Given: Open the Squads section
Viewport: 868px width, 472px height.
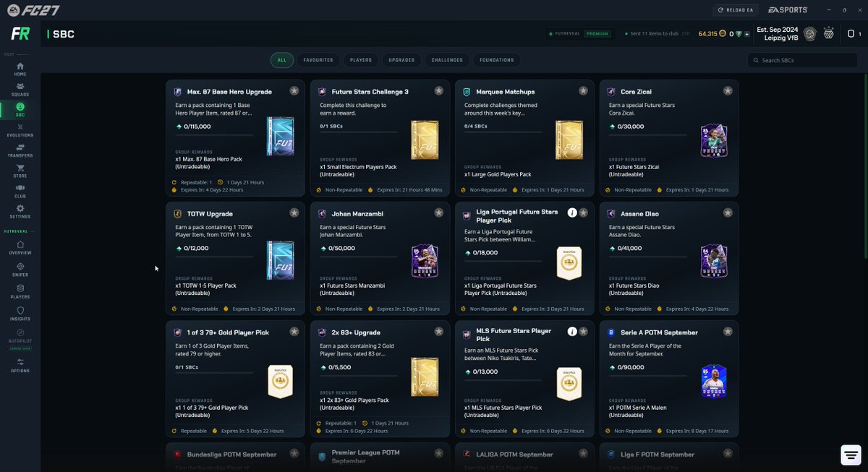Looking at the screenshot, I should [20, 89].
